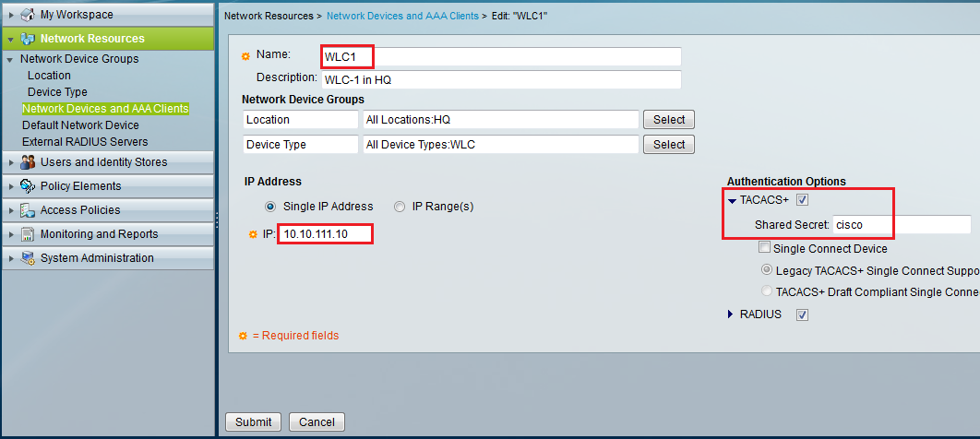
Task: Click the Shared Secret input field
Action: [901, 225]
